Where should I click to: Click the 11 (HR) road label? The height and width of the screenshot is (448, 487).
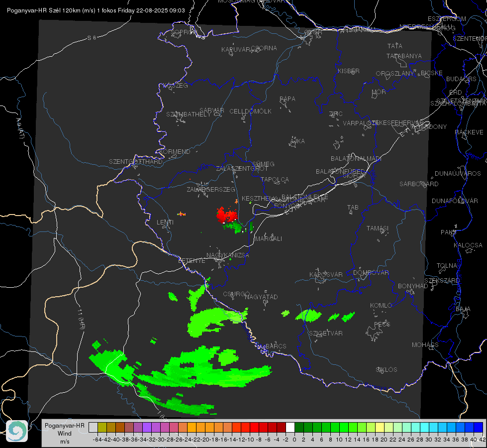[81, 319]
